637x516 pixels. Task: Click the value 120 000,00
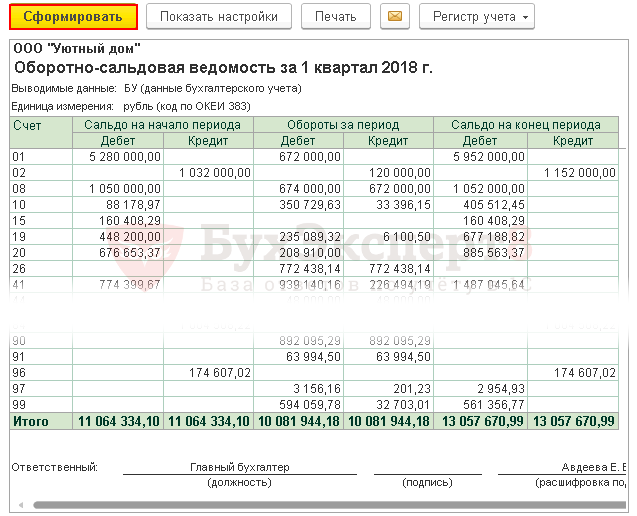pyautogui.click(x=400, y=173)
